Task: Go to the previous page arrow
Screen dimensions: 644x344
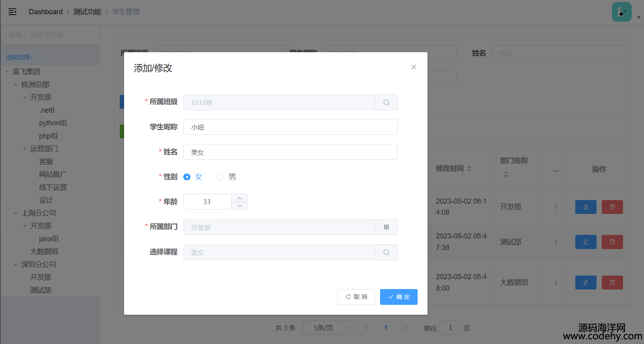Action: (x=367, y=327)
